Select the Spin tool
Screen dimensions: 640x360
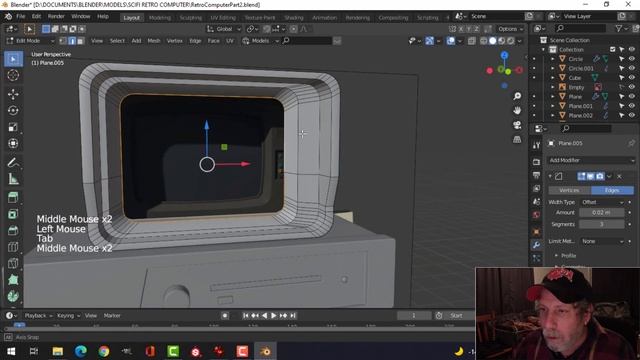pyautogui.click(x=13, y=296)
